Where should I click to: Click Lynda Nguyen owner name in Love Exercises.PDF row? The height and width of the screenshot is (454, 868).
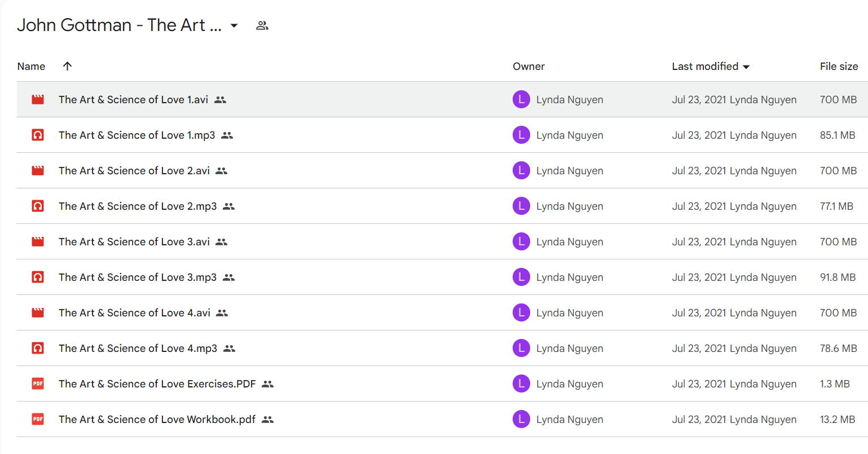pyautogui.click(x=570, y=384)
